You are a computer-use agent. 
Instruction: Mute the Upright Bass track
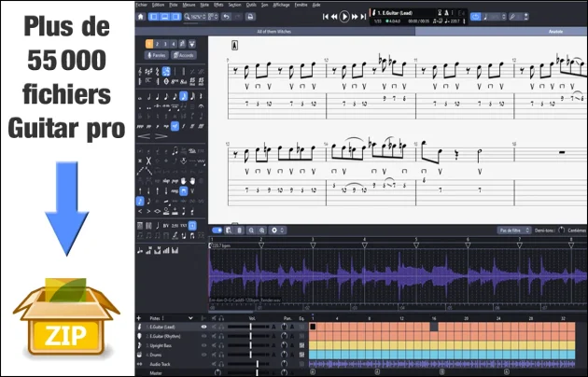click(214, 345)
